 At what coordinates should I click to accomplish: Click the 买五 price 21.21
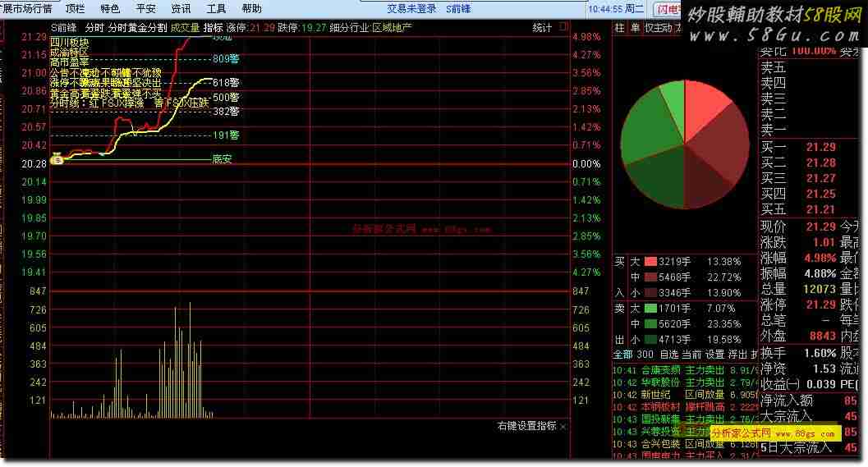tap(820, 209)
